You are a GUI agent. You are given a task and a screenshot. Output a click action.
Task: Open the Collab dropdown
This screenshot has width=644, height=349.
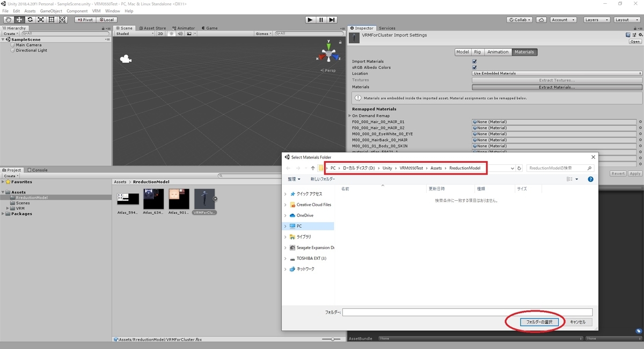pyautogui.click(x=519, y=20)
